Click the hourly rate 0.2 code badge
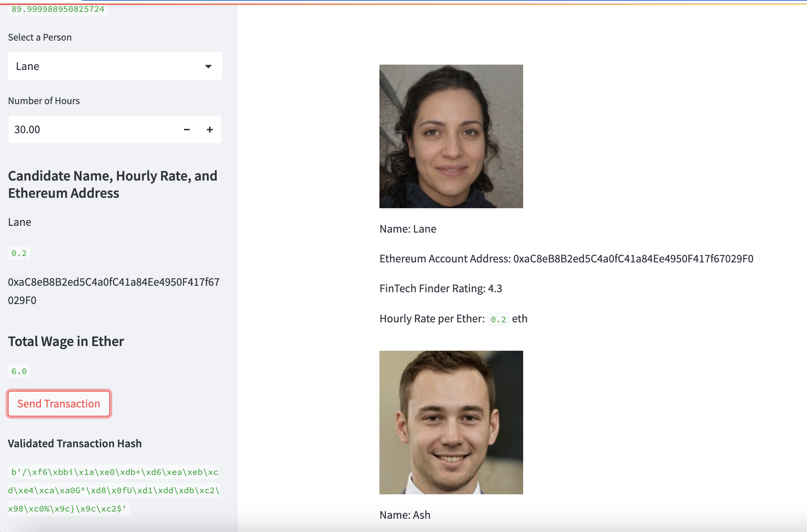The height and width of the screenshot is (532, 807). pos(19,253)
